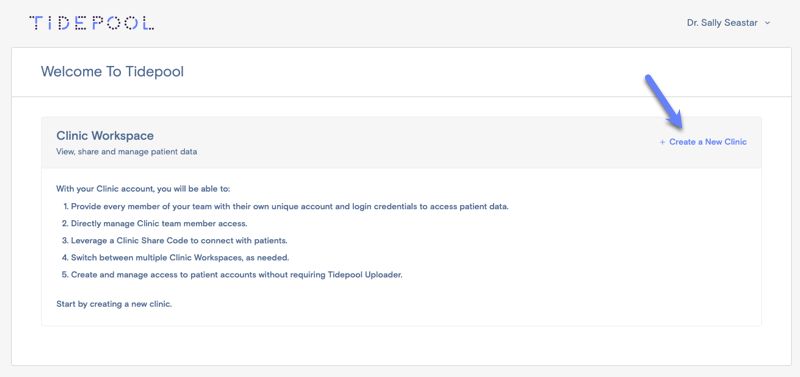Screen dimensions: 800x377
Task: Click item about access without Tidepool Uploader
Action: coord(233,274)
